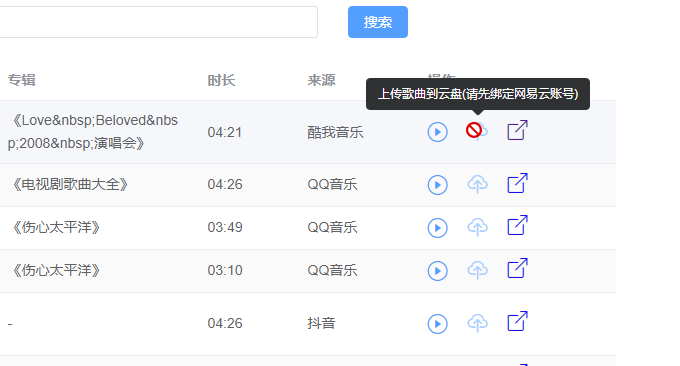Play the 《电视剧歌曲大全》 song
This screenshot has height=366, width=680.
(437, 185)
